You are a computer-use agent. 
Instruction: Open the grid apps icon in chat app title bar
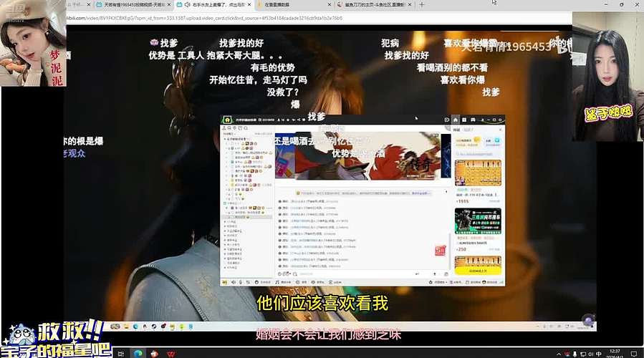click(x=464, y=120)
